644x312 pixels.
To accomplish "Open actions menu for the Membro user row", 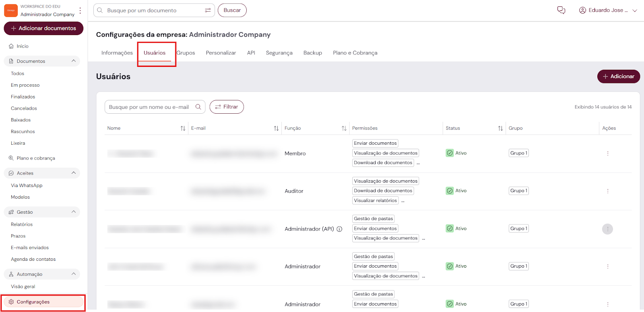I will click(x=607, y=154).
